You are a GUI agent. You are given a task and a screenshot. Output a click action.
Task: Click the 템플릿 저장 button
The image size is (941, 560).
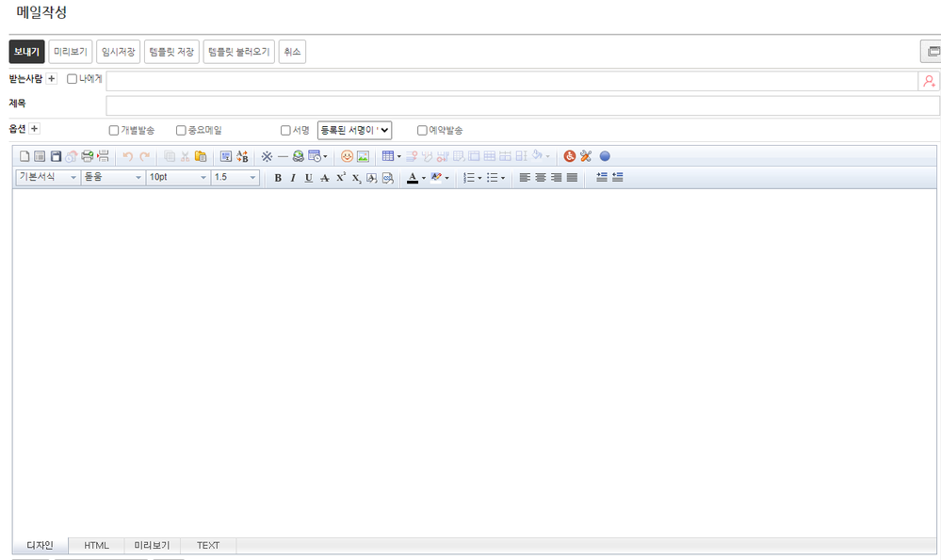pos(171,52)
